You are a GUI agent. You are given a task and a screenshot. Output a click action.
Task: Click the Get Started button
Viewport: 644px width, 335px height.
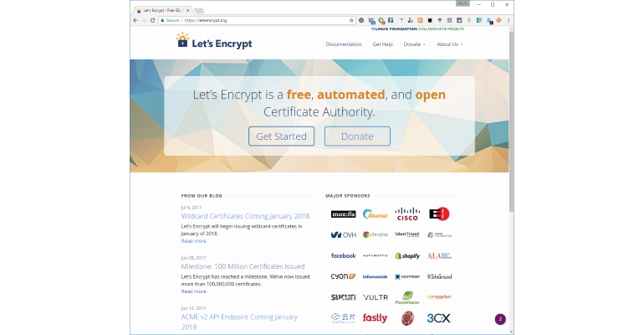point(281,136)
